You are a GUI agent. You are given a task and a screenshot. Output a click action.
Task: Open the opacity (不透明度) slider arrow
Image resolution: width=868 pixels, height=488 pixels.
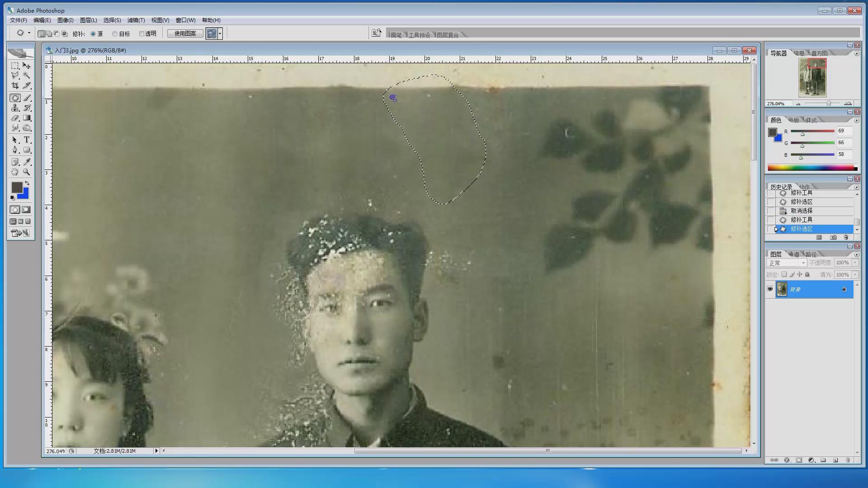point(855,263)
